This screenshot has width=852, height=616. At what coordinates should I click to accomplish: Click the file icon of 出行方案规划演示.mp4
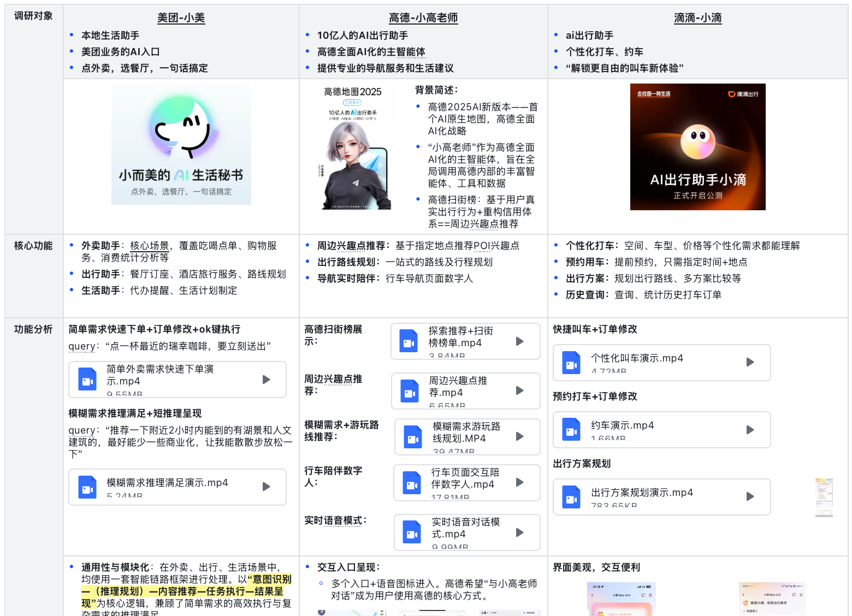[571, 497]
